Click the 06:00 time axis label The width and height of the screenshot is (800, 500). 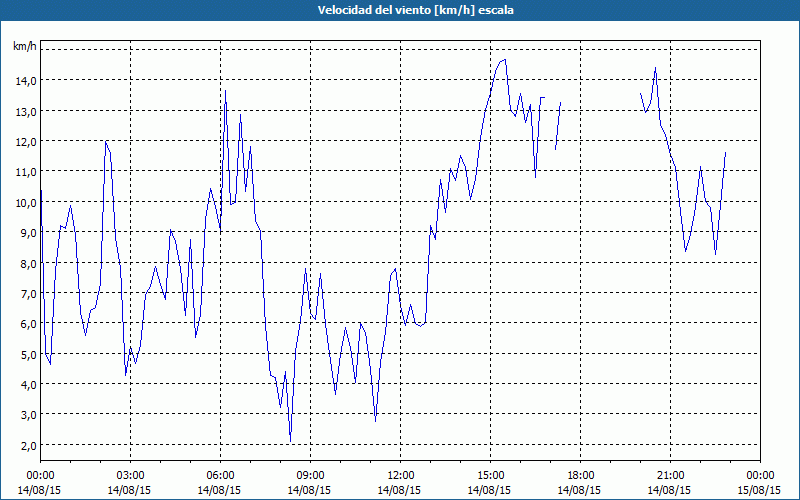tap(220, 476)
